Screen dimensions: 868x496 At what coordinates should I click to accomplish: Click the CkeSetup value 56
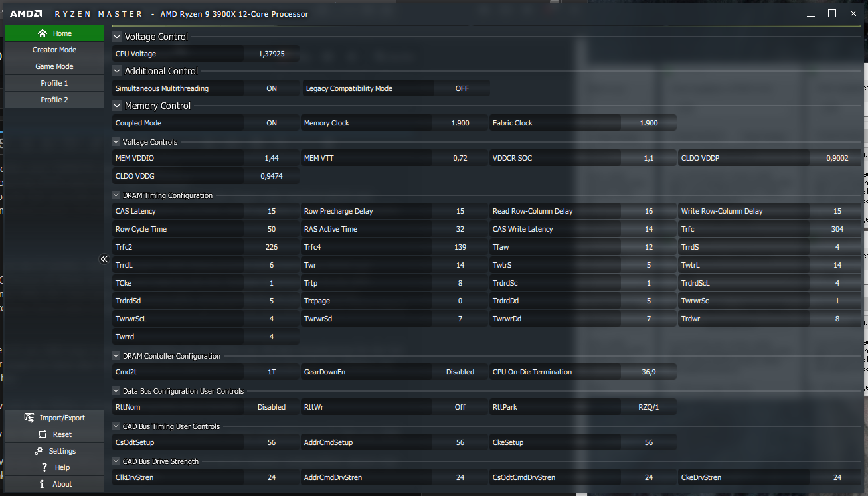pos(649,442)
